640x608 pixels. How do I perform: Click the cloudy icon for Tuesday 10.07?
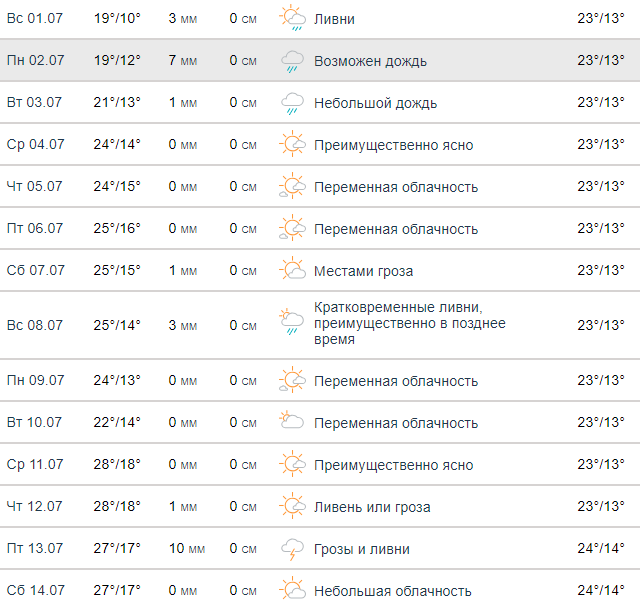tap(292, 423)
